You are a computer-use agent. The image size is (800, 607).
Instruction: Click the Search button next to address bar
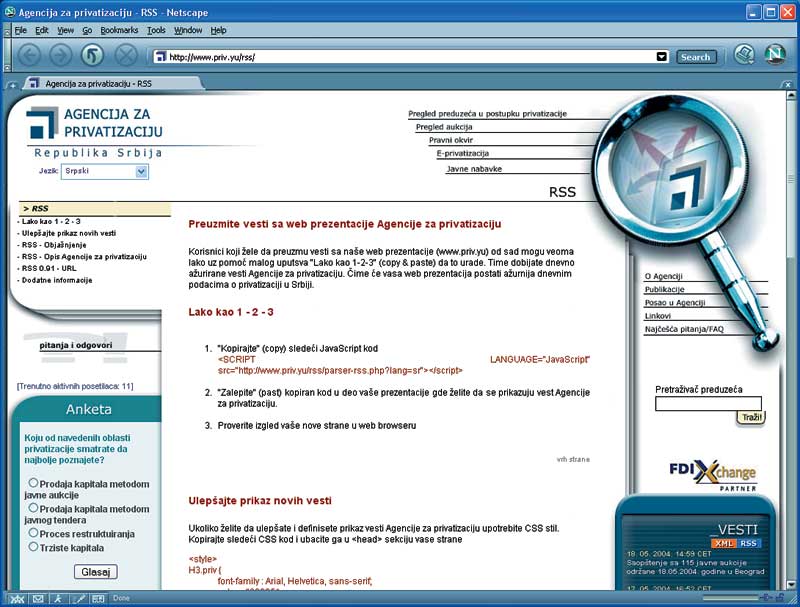[696, 57]
